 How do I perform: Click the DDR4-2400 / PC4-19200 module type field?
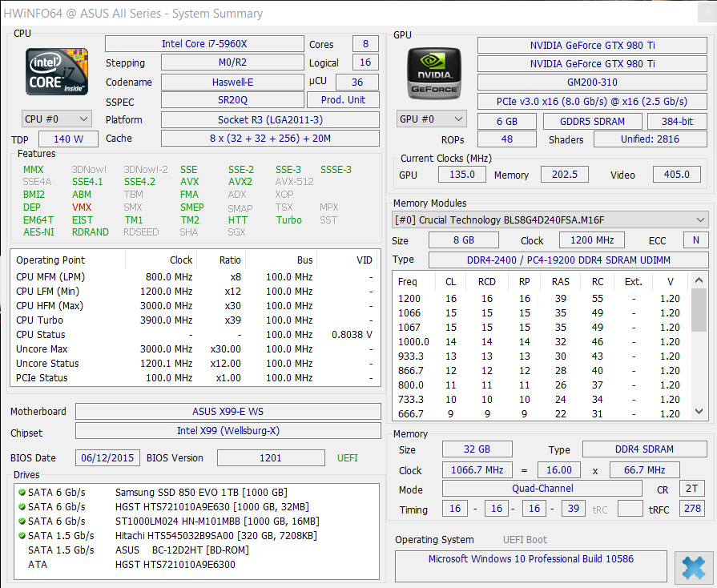click(568, 260)
